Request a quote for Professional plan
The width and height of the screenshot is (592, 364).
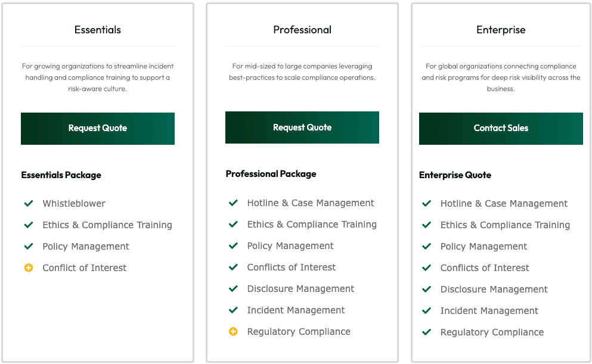point(302,127)
